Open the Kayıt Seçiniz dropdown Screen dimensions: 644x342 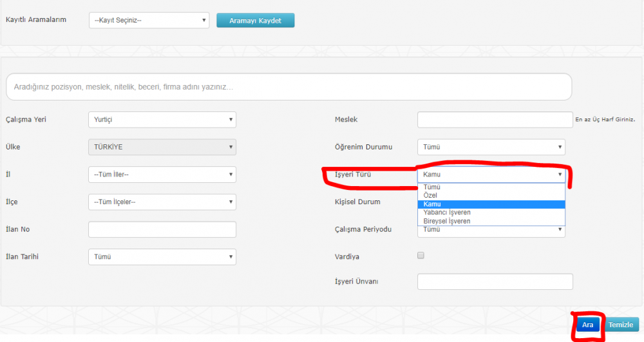coord(149,21)
